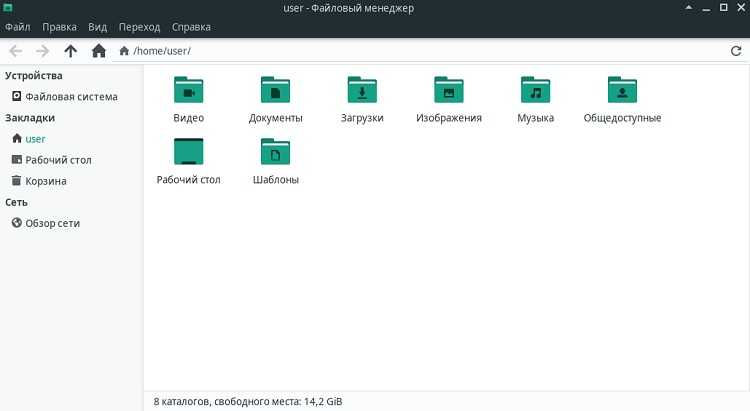
Task: Select the user bookmark label
Action: click(x=35, y=139)
